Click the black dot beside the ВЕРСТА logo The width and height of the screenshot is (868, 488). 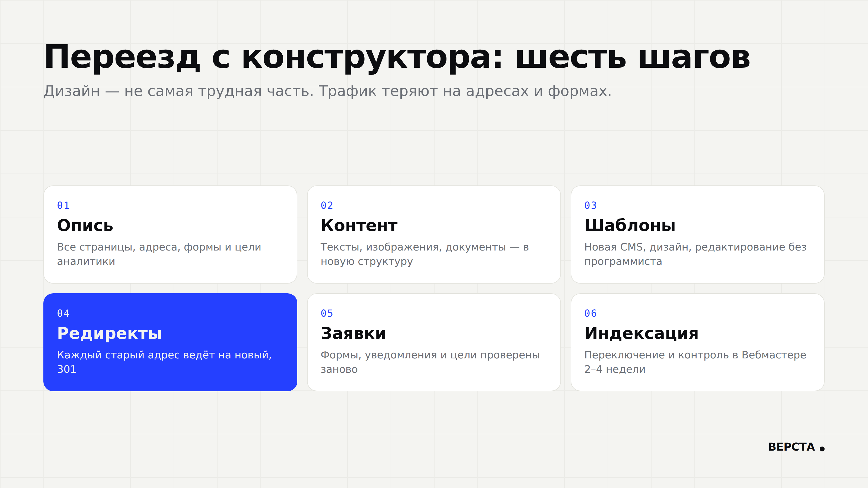(822, 449)
